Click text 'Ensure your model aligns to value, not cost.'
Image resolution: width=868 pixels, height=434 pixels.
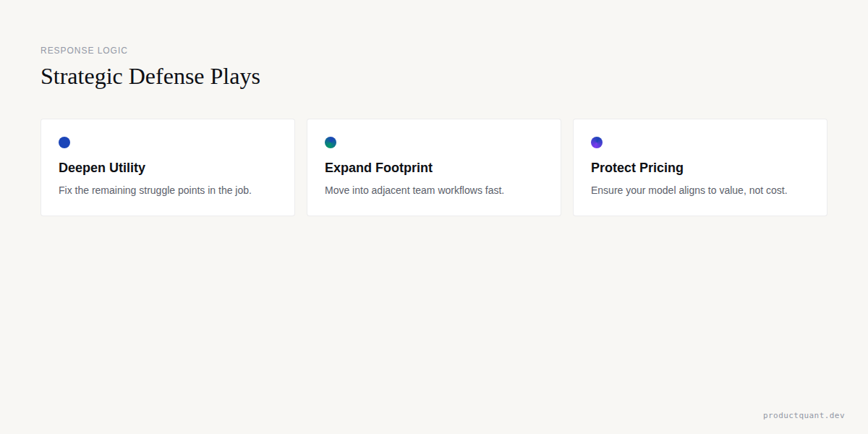(689, 190)
